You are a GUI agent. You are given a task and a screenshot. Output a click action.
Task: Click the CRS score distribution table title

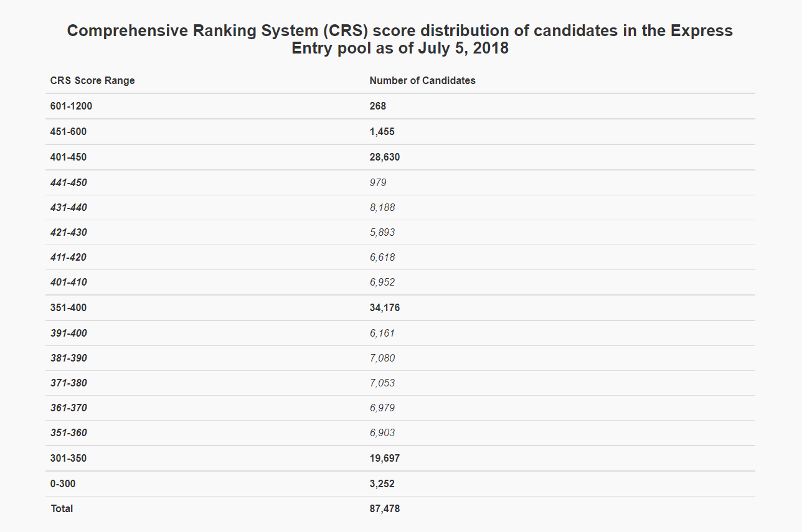pyautogui.click(x=400, y=39)
